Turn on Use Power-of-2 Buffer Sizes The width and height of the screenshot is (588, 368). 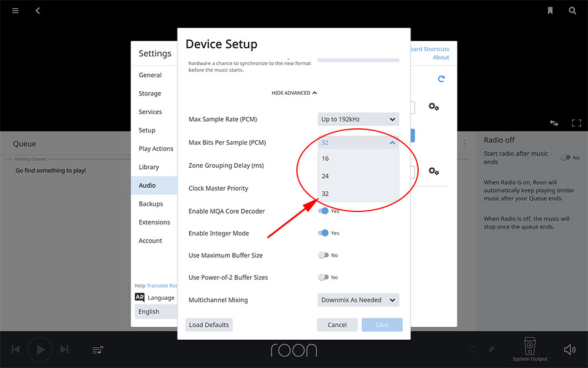click(323, 277)
